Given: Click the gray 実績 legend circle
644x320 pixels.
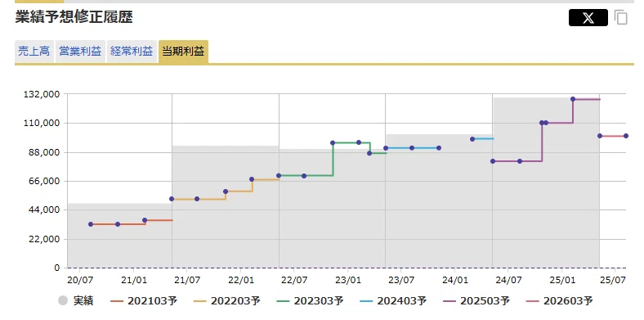Looking at the screenshot, I should point(63,300).
